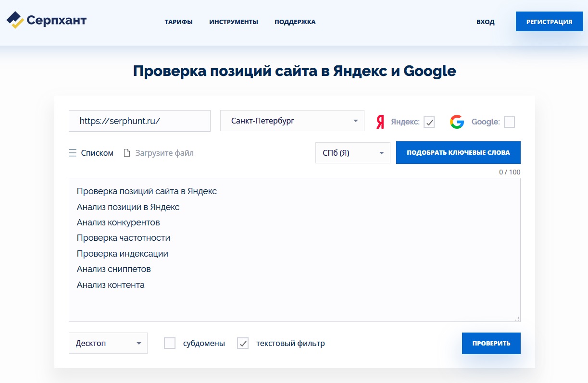
Task: Click the текстовый фильтр label text
Action: coord(290,343)
